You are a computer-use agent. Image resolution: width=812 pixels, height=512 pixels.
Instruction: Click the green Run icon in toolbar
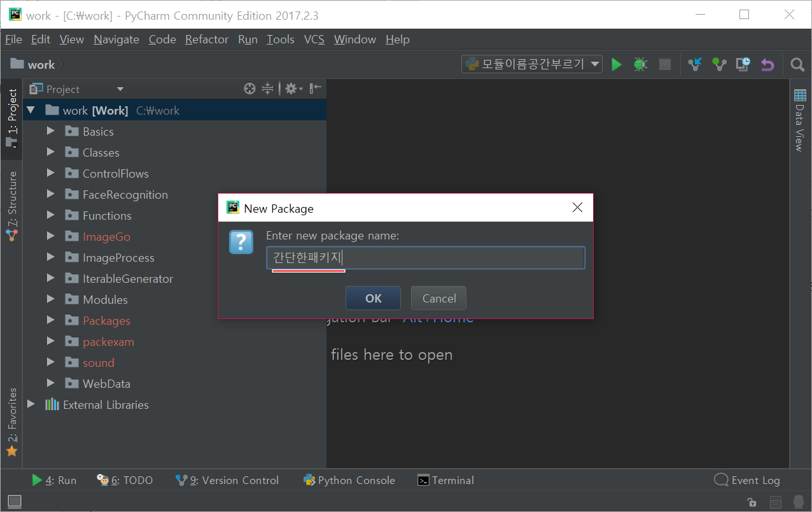616,64
